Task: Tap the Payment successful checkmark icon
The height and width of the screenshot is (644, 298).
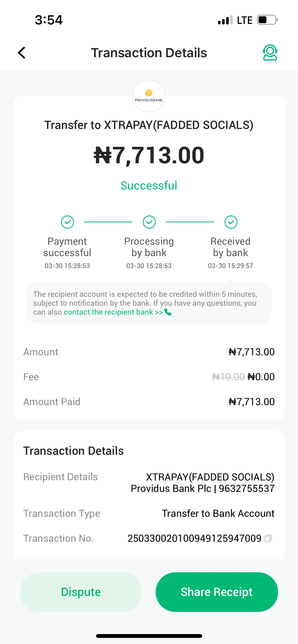Action: (67, 222)
